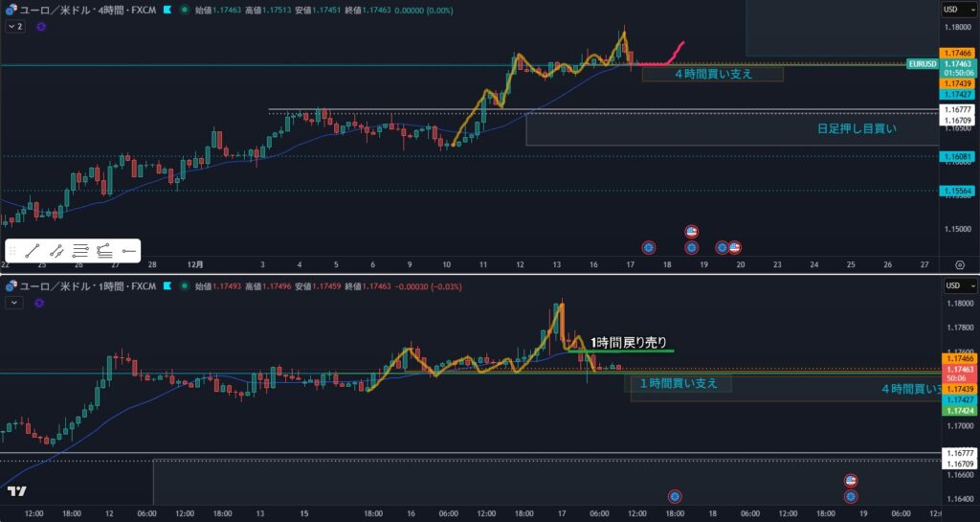Click the '1時間戻り売り' text label

628,342
